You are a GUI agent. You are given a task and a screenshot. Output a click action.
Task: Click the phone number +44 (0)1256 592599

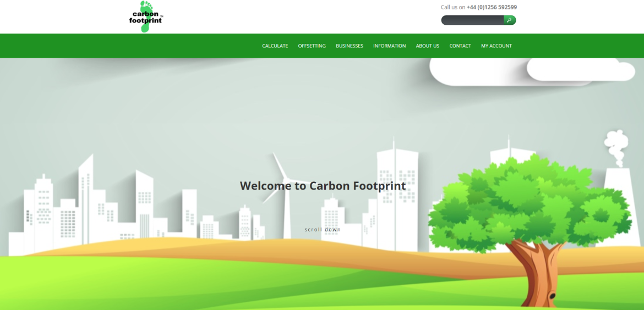(x=492, y=7)
